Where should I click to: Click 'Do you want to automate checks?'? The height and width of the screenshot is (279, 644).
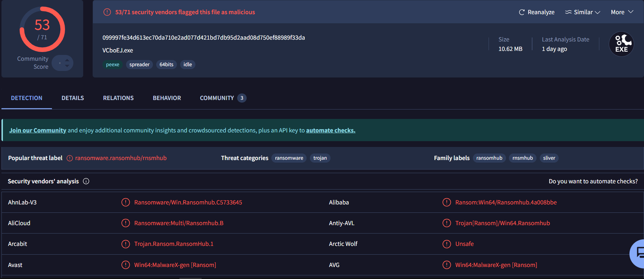pyautogui.click(x=593, y=181)
